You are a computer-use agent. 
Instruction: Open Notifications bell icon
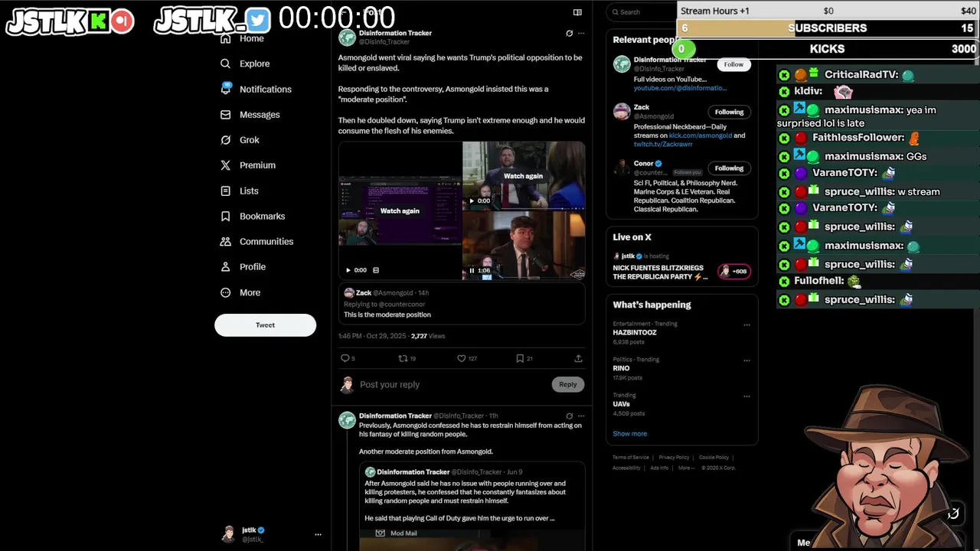point(225,89)
